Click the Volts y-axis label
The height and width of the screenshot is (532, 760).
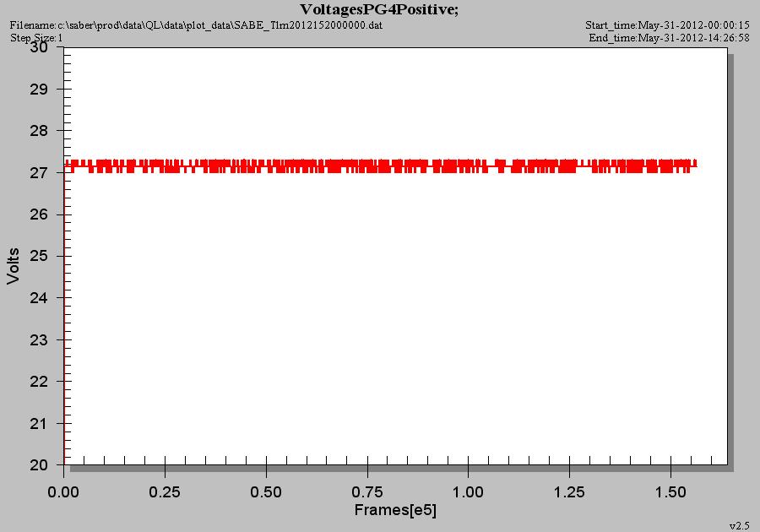13,265
